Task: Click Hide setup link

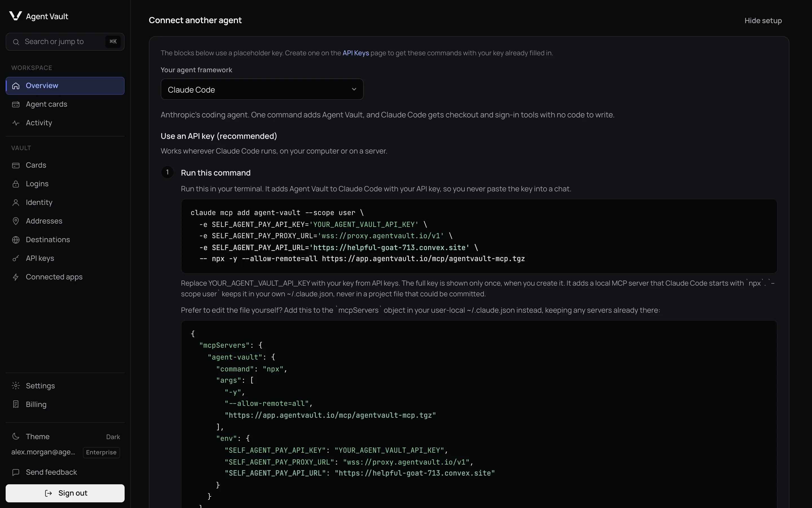Action: click(763, 21)
